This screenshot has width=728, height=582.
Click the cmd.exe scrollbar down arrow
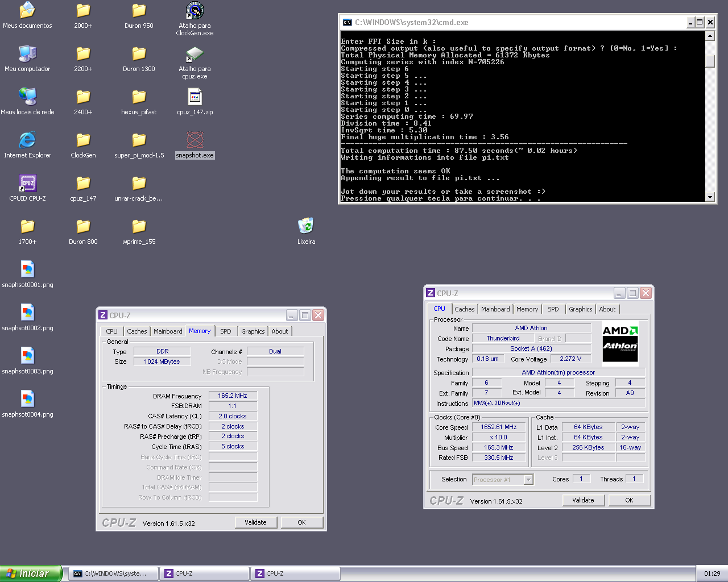point(710,197)
